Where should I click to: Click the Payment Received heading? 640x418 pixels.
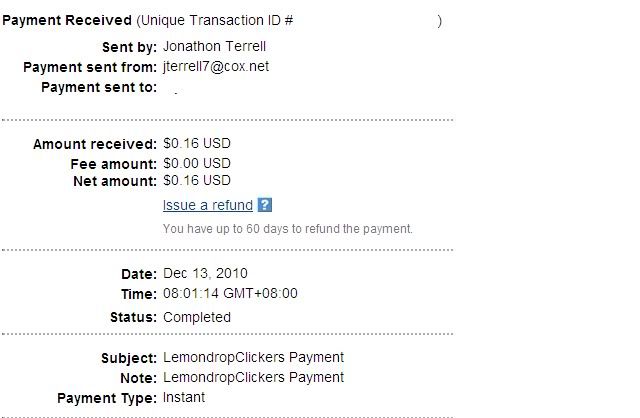[x=67, y=20]
